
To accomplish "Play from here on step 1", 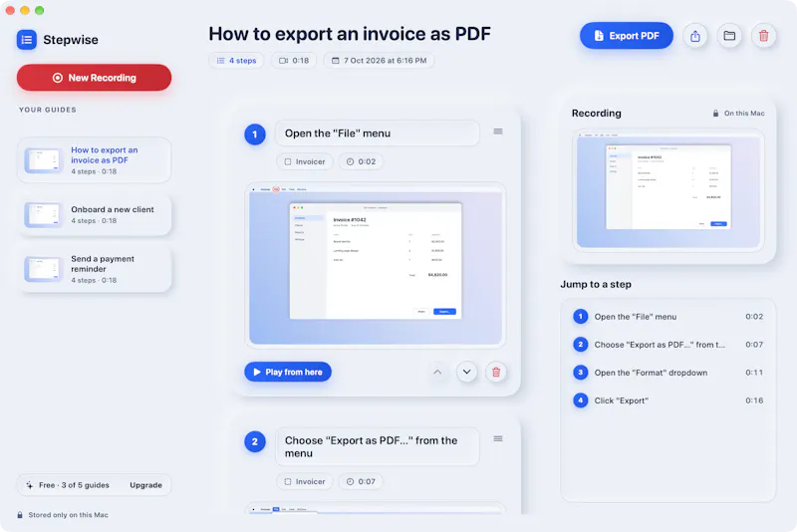I will tap(288, 372).
